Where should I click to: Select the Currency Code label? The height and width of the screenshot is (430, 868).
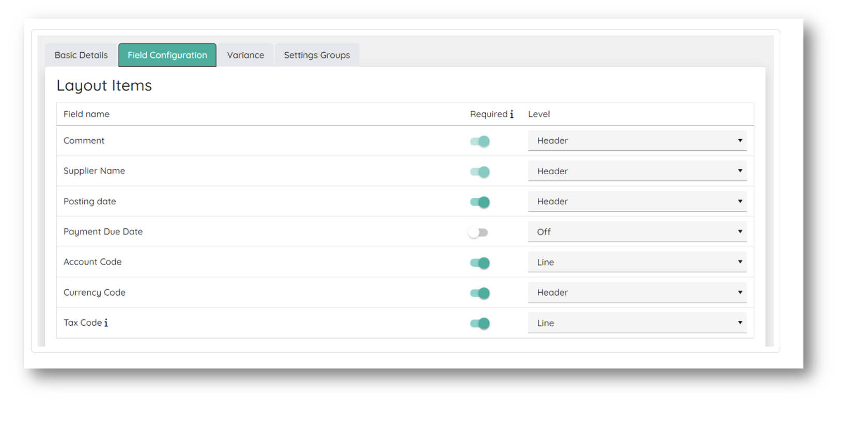coord(95,293)
